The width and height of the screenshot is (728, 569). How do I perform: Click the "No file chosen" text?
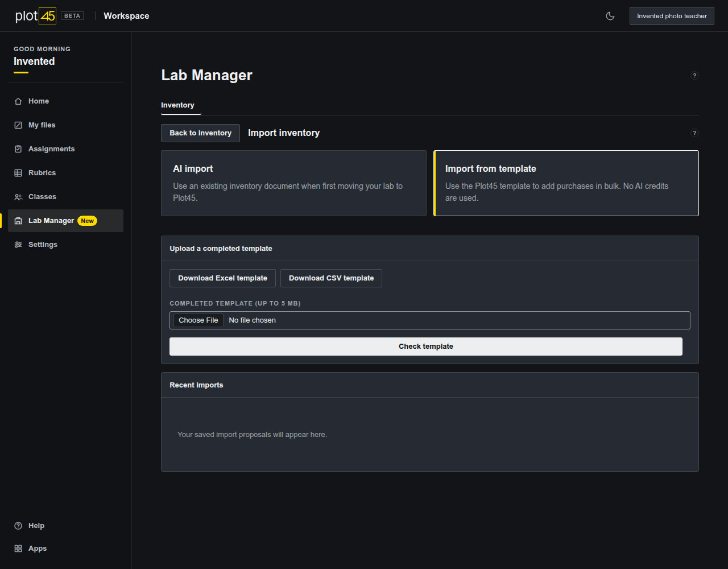coord(252,320)
